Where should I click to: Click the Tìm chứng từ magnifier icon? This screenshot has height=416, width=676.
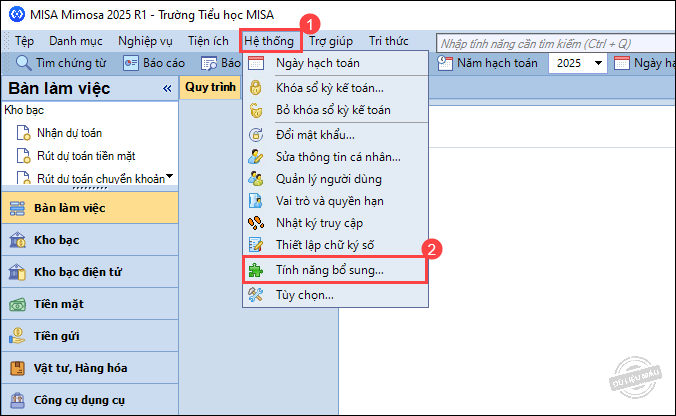pyautogui.click(x=23, y=63)
